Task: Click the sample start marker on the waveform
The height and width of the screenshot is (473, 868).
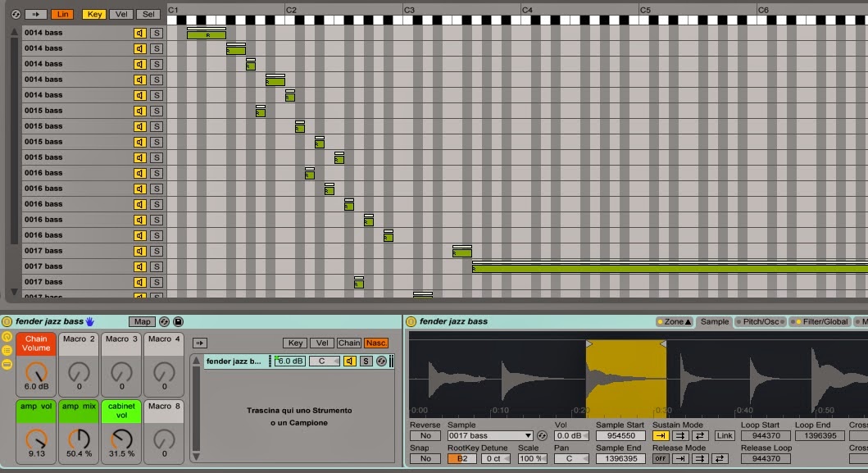Action: click(x=589, y=344)
